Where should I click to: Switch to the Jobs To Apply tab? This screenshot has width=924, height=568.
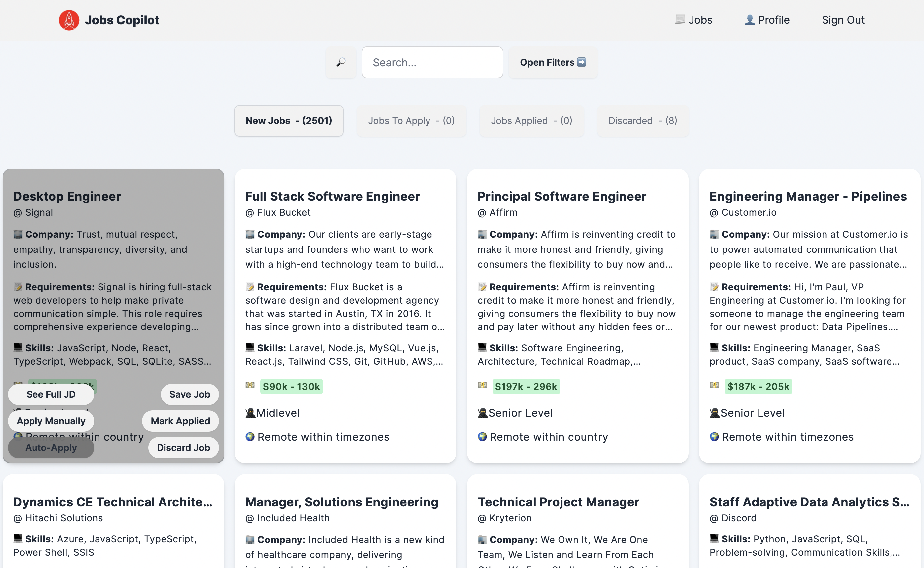pyautogui.click(x=412, y=120)
